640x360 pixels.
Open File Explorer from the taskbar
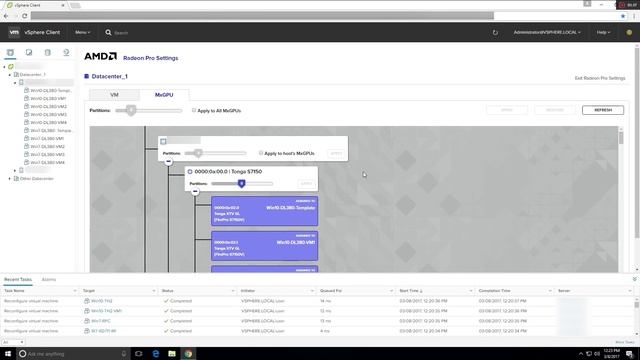(x=172, y=353)
